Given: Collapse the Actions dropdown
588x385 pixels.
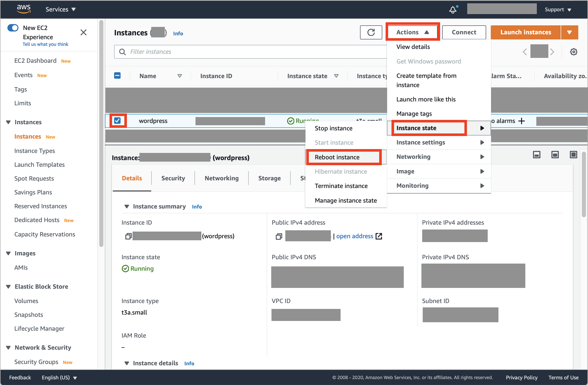Looking at the screenshot, I should (413, 32).
